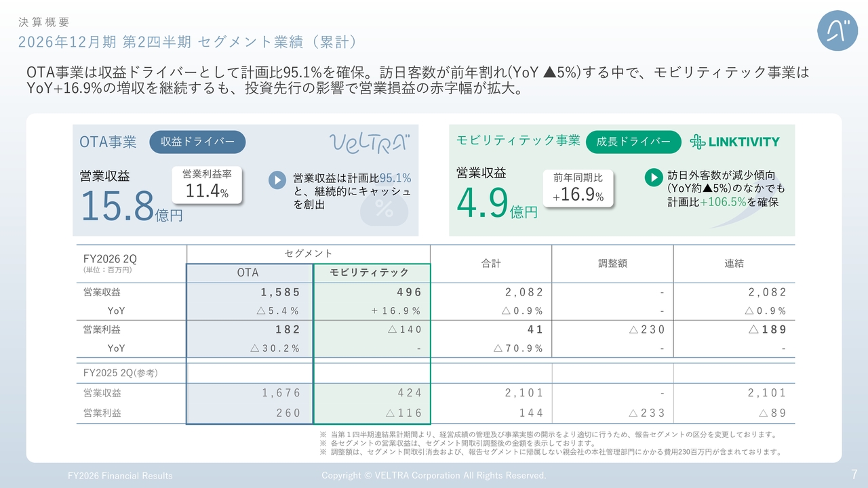Click the VELTRA circular logo icon
The height and width of the screenshot is (488, 868).
[x=837, y=31]
